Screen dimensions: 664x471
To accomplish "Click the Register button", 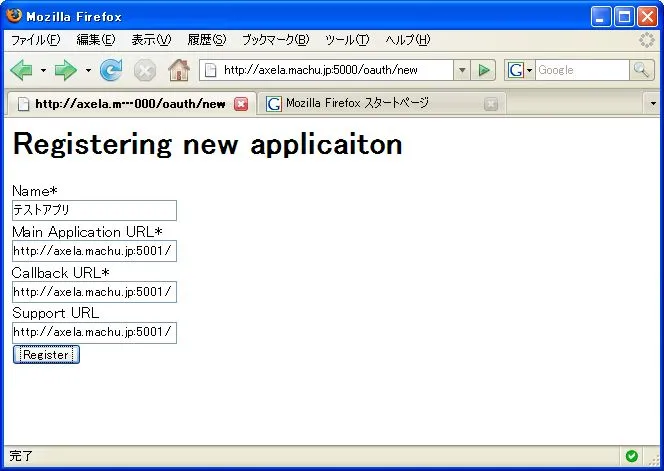I will tap(46, 355).
